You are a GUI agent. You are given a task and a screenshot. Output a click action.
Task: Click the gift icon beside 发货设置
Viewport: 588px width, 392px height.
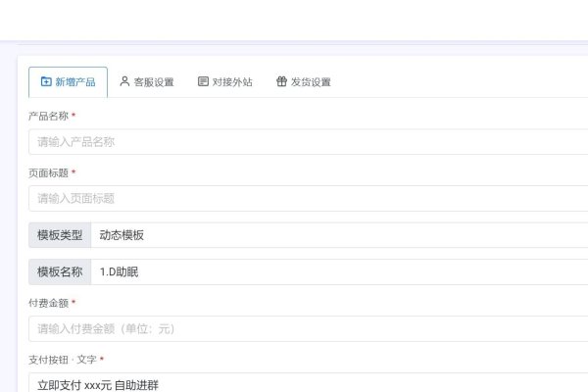[x=281, y=82]
